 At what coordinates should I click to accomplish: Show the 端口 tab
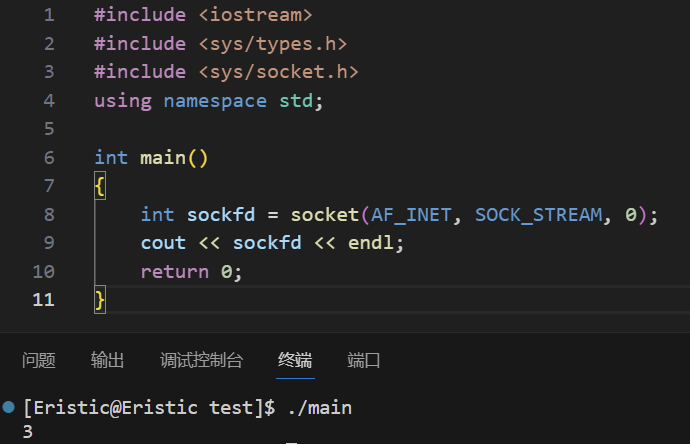[x=363, y=360]
